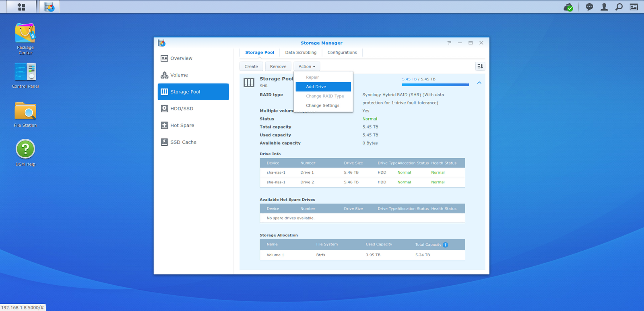This screenshot has height=311, width=644.
Task: Go to SSD Cache in the sidebar
Action: coord(193,142)
